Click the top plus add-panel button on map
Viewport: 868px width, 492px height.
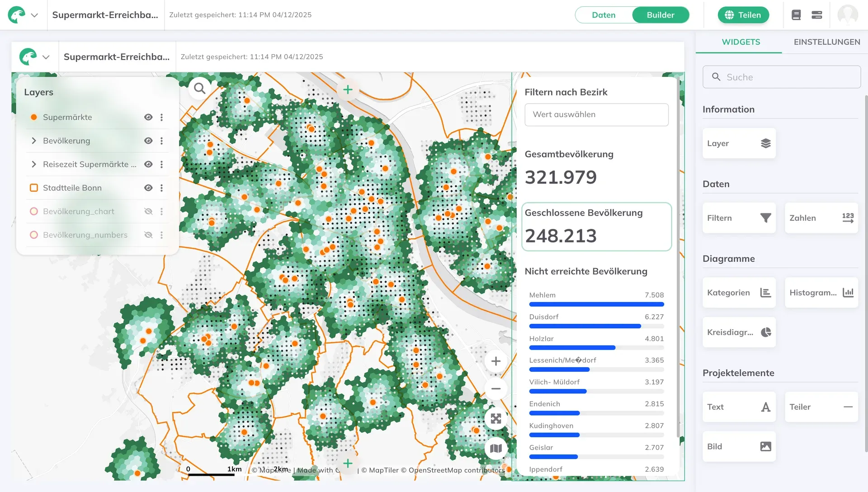[x=348, y=90]
